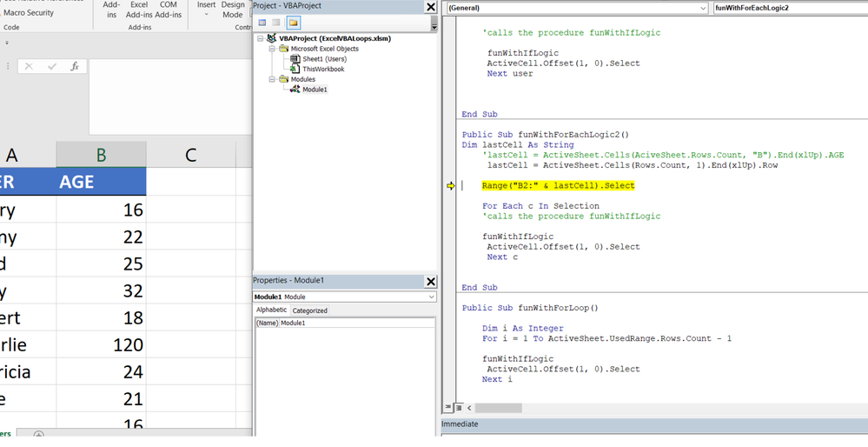Collapse the VBAProject root tree node
The image size is (868, 447).
point(262,39)
